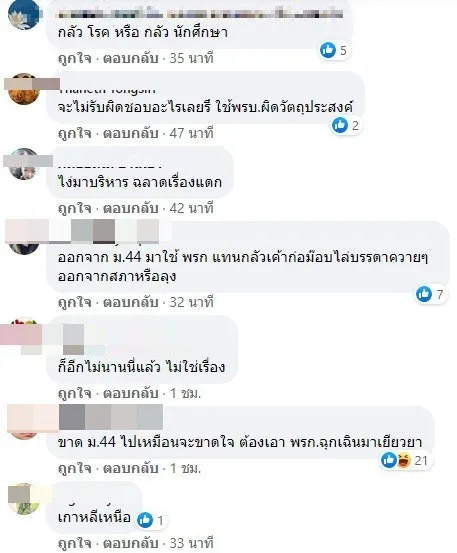Click the like reaction icon showing 2
Viewport: 457px width, 553px height.
pyautogui.click(x=340, y=125)
